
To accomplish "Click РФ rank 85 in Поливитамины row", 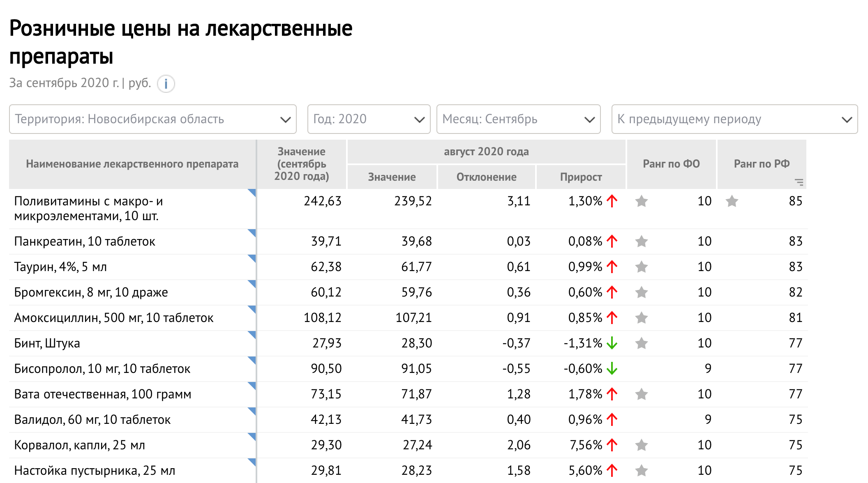I will click(796, 201).
